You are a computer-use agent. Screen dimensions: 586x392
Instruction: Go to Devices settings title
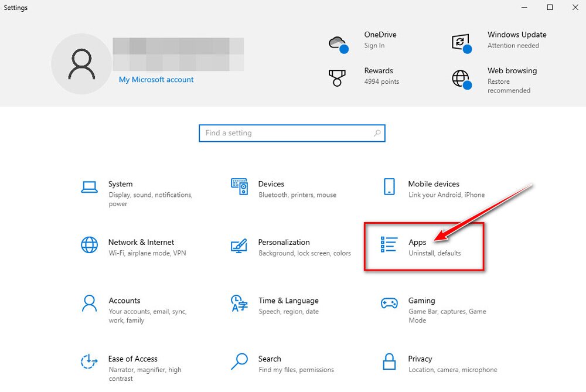coord(271,184)
